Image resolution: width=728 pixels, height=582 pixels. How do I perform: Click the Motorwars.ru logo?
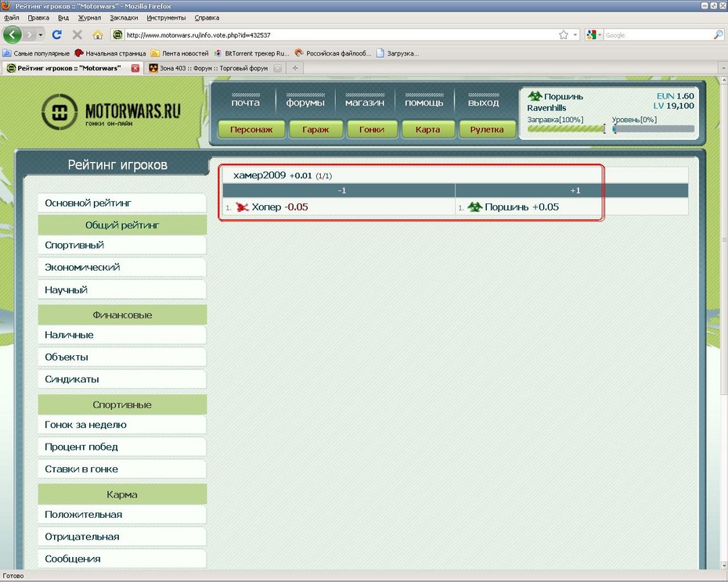pos(111,112)
